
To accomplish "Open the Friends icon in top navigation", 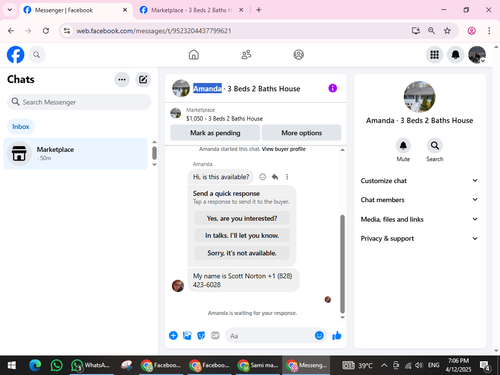I will coord(246,55).
